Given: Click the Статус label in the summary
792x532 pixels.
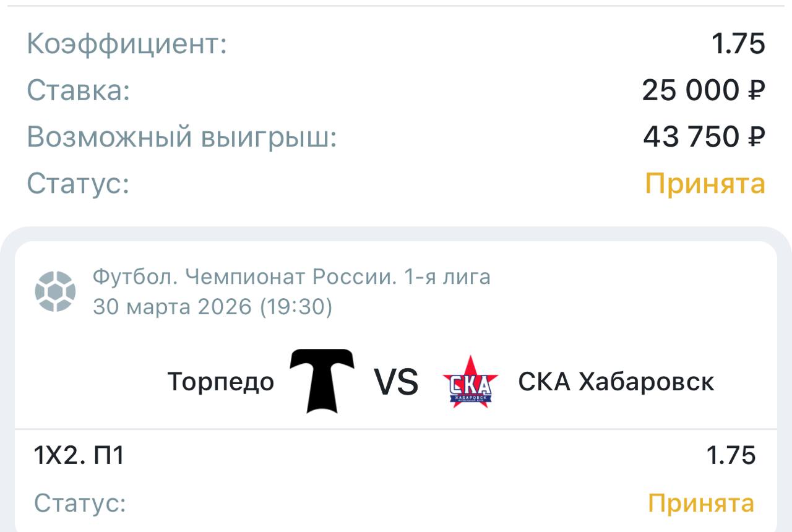Looking at the screenshot, I should 78,183.
